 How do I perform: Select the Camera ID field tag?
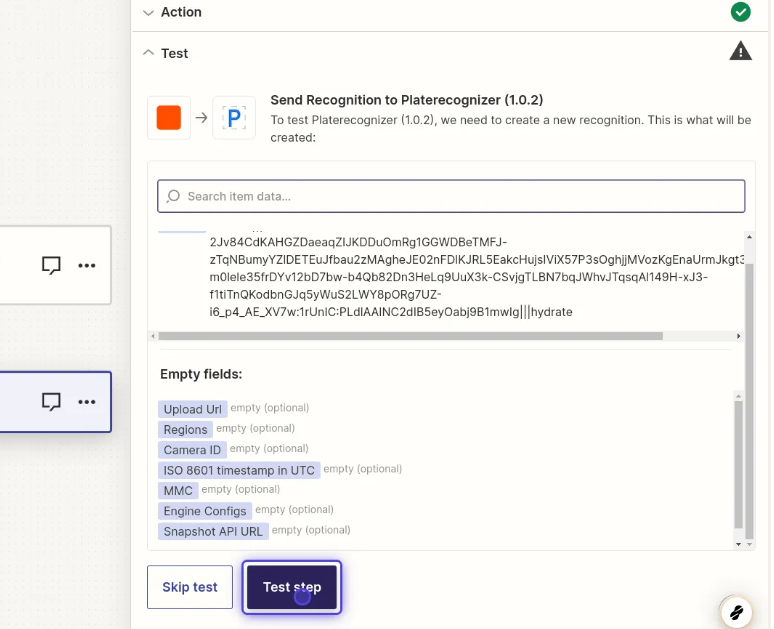click(x=192, y=450)
